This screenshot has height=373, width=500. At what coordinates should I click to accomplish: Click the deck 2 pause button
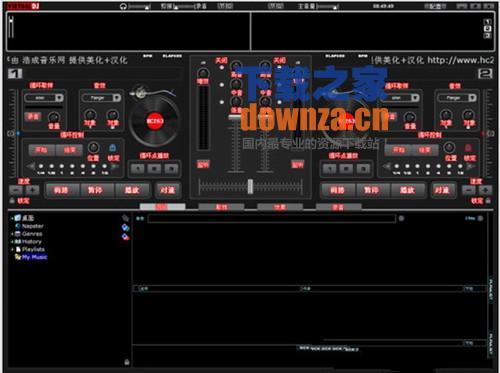(371, 190)
